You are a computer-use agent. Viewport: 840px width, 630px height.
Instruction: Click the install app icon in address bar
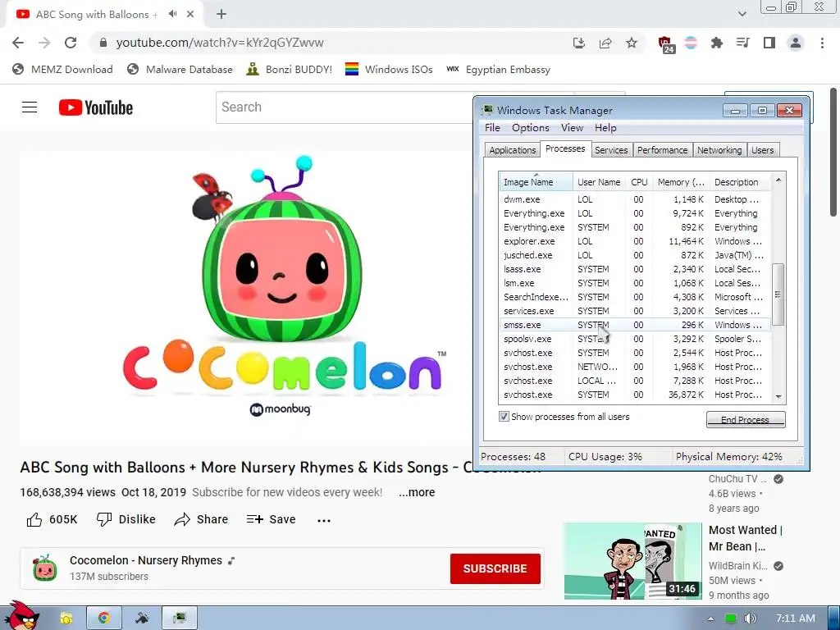pyautogui.click(x=578, y=43)
